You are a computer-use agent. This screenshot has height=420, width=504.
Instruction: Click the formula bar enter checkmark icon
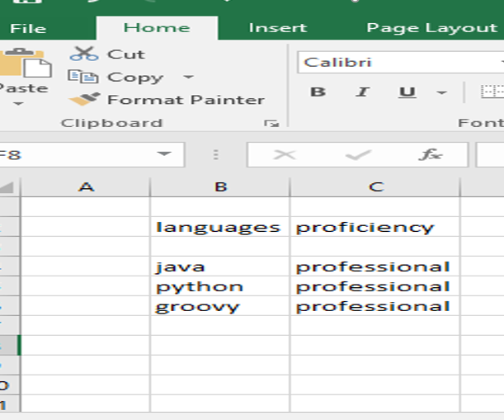click(358, 155)
